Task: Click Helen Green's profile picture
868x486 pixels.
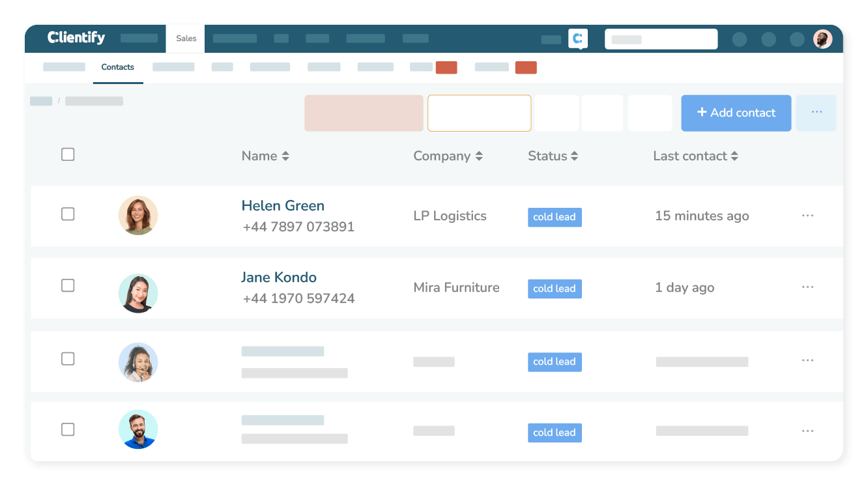Action: tap(138, 215)
